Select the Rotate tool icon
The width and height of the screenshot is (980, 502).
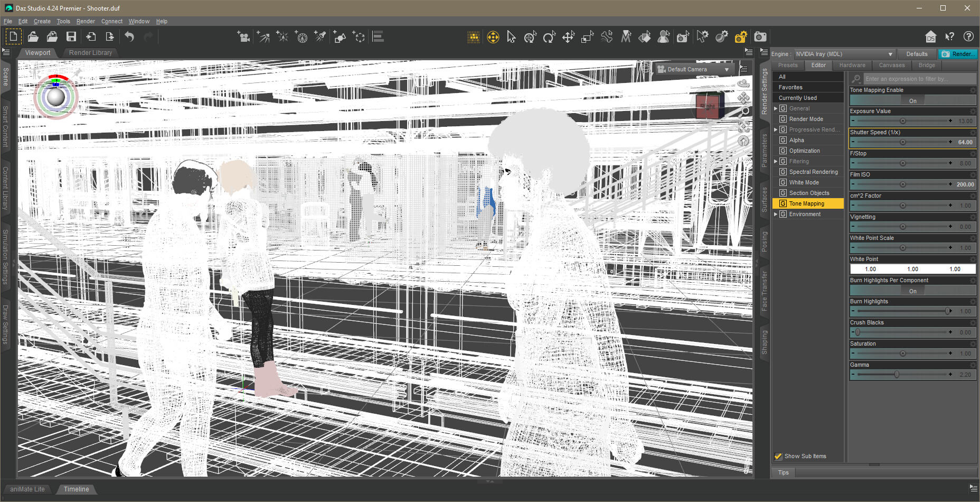[x=549, y=37]
